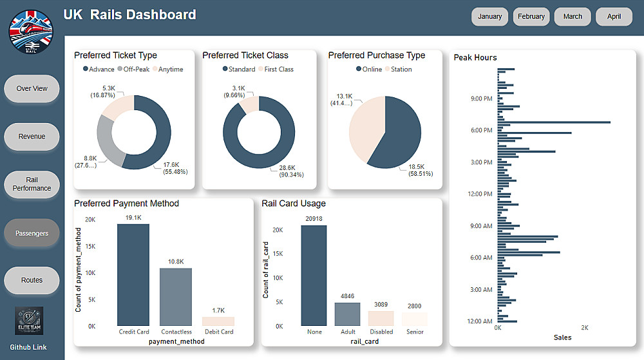Switch to the Revenue page
Viewport: 644px width, 360px height.
click(x=32, y=137)
